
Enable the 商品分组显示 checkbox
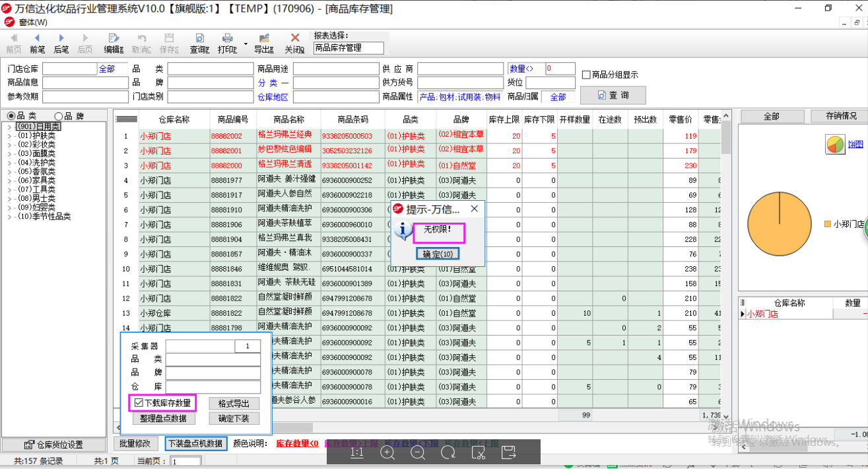tap(586, 75)
